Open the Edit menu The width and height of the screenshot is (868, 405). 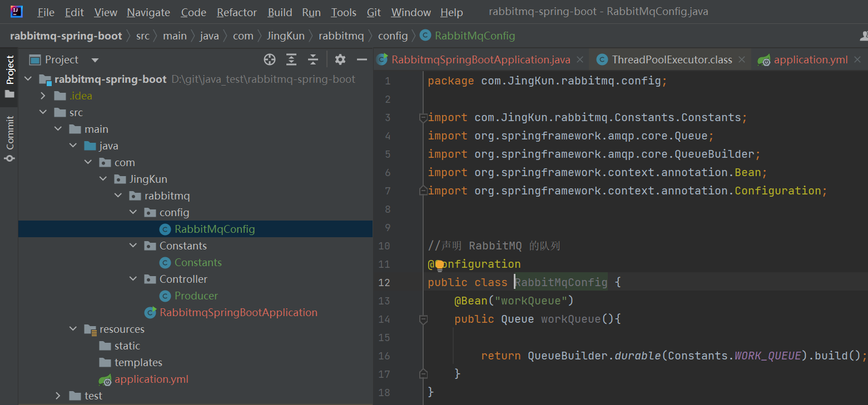(75, 12)
